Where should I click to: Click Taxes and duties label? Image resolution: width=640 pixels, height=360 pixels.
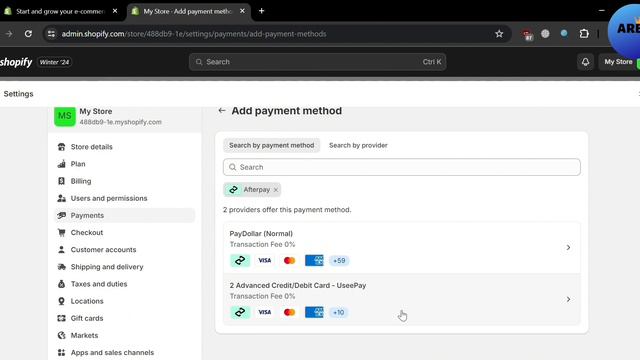(99, 284)
